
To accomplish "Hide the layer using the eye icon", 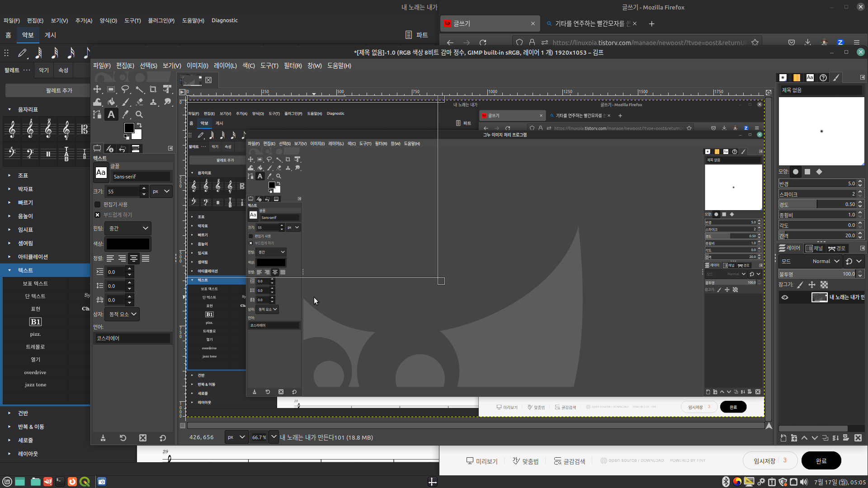I will pyautogui.click(x=785, y=297).
